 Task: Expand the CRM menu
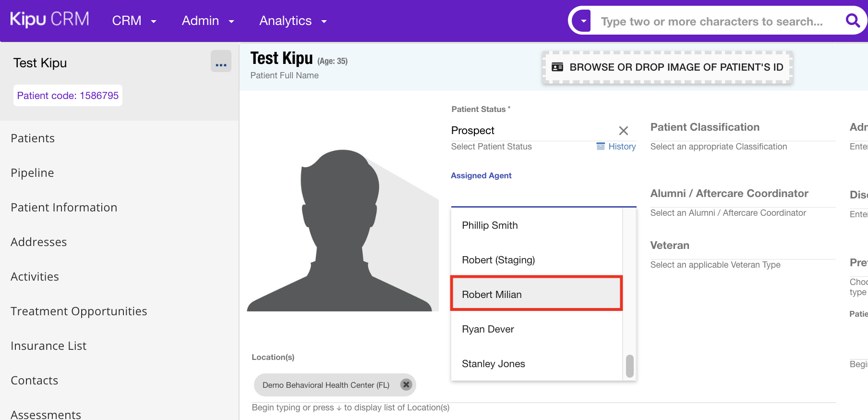click(x=134, y=21)
